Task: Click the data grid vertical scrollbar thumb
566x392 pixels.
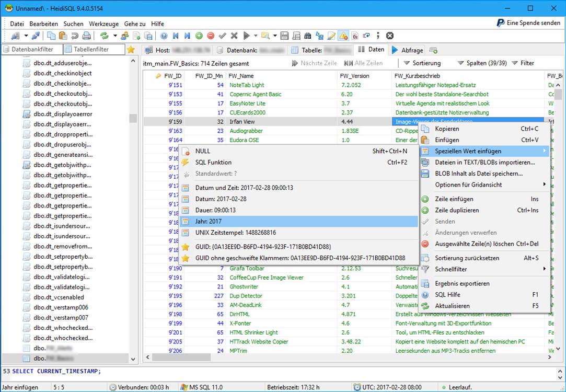Action: point(558,95)
